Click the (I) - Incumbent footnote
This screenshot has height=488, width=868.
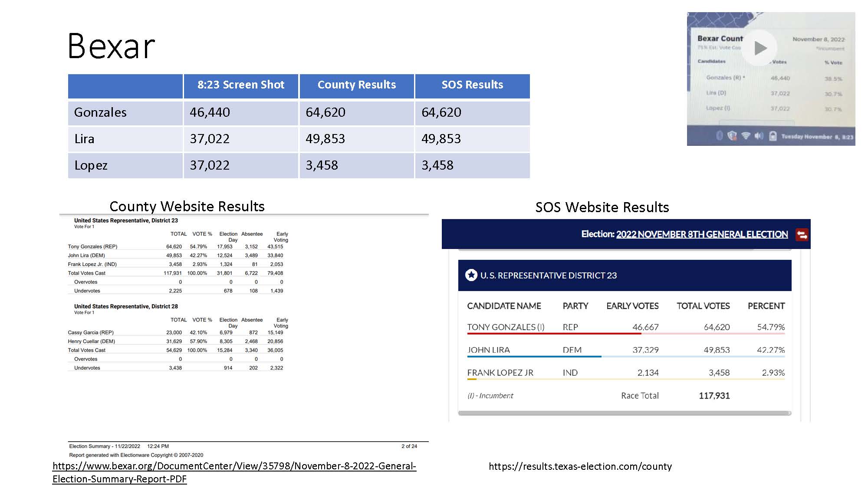pos(490,396)
